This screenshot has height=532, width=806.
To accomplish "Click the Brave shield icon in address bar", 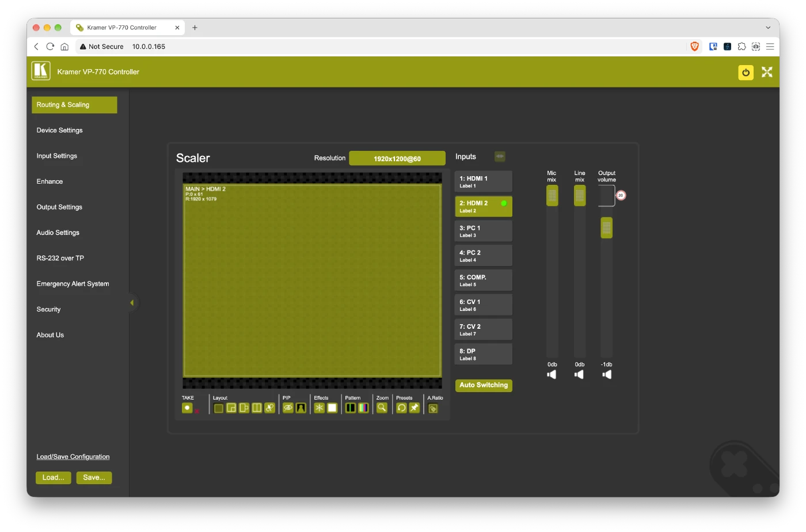I will [x=695, y=47].
